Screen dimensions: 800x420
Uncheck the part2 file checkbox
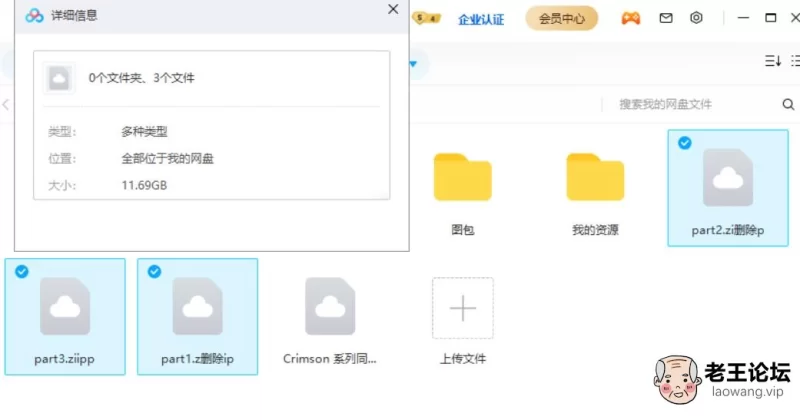[685, 143]
